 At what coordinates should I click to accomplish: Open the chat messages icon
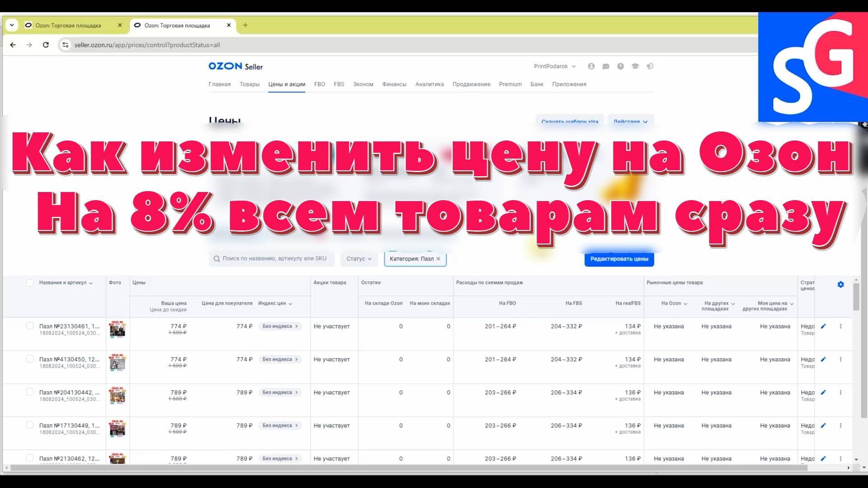[606, 66]
